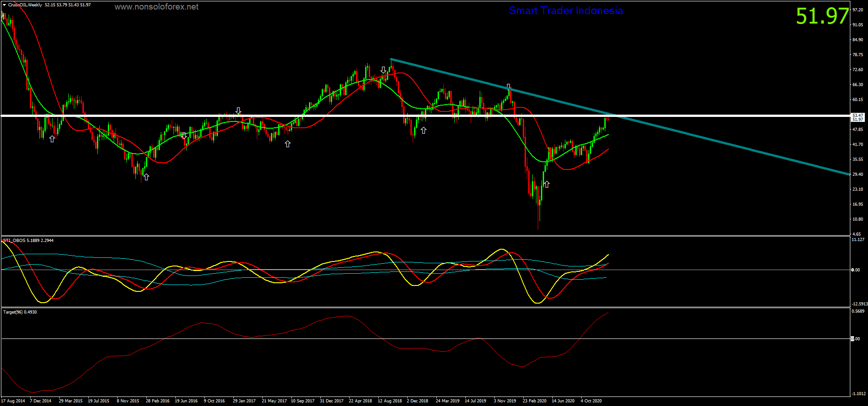This screenshot has width=868, height=406.
Task: Click the www.nonsoloforex.net text label
Action: coord(156,7)
